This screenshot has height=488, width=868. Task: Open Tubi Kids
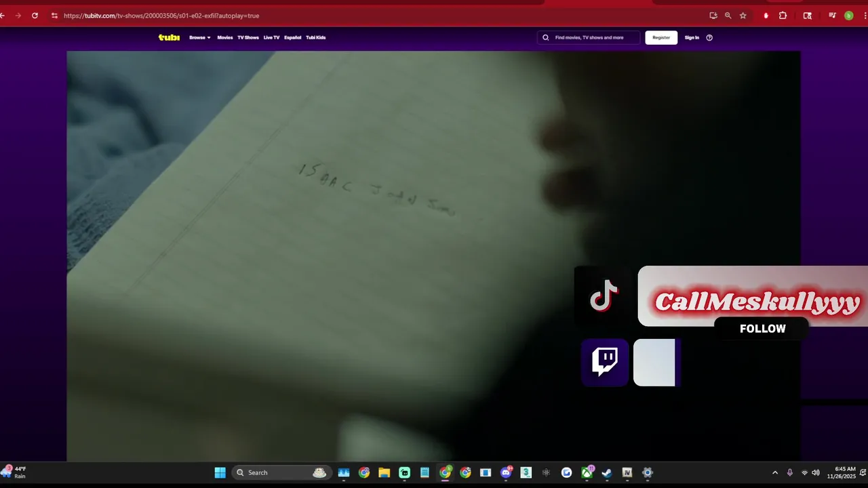pyautogui.click(x=315, y=37)
